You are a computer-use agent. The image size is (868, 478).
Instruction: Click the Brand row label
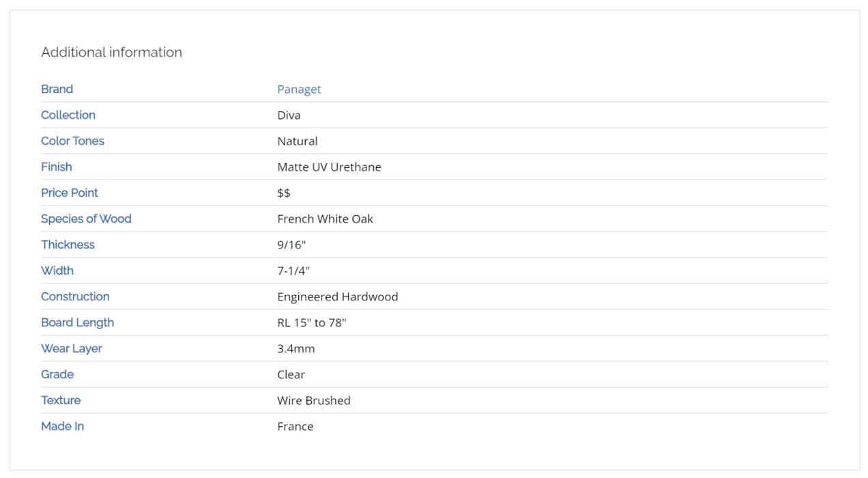pos(57,89)
